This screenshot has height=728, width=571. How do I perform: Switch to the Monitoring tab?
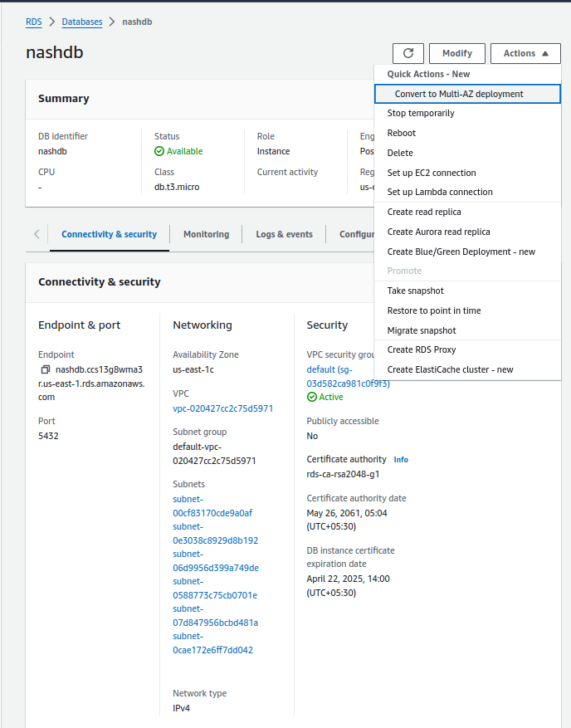(206, 234)
